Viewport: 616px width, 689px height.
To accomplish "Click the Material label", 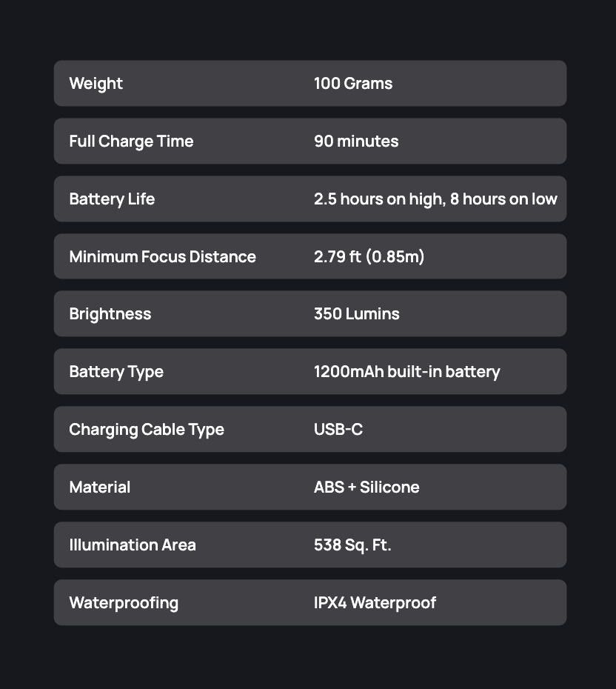I will pos(99,487).
